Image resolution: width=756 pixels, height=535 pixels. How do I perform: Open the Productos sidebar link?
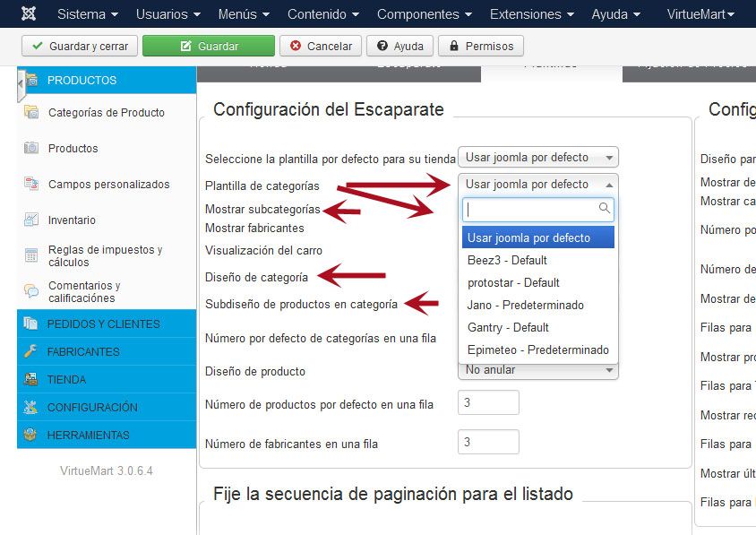(x=73, y=148)
